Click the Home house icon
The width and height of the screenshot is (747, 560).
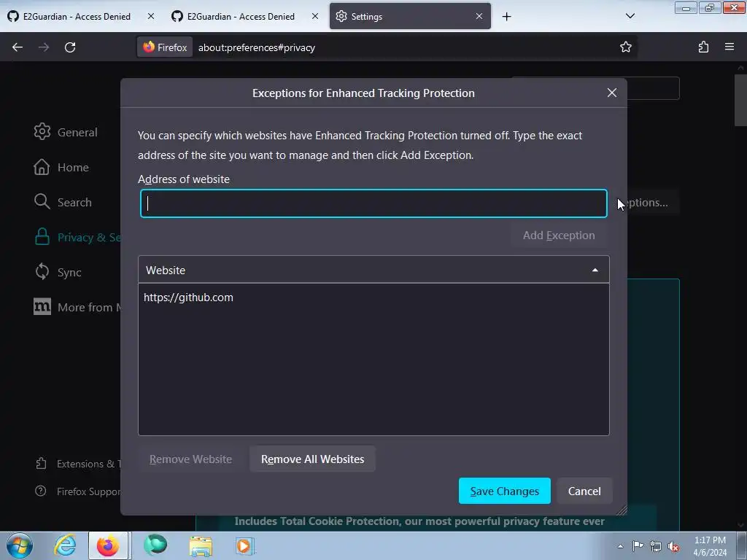click(x=42, y=167)
